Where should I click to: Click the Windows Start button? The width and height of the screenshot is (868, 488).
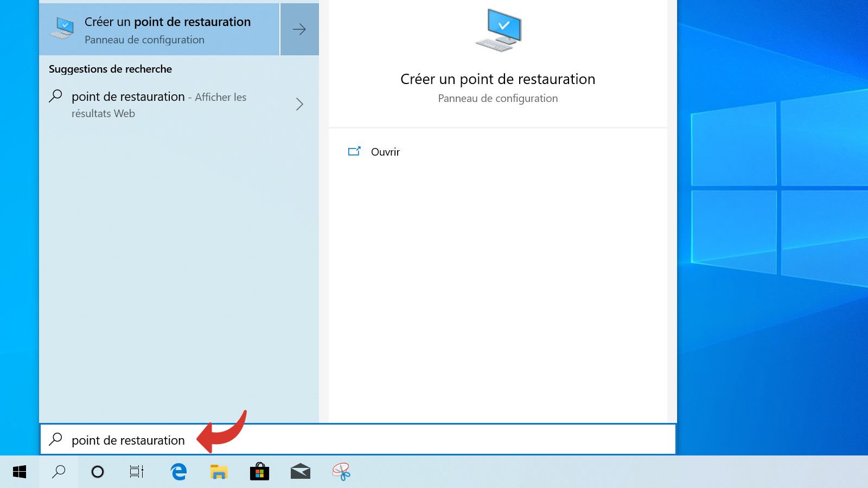20,472
